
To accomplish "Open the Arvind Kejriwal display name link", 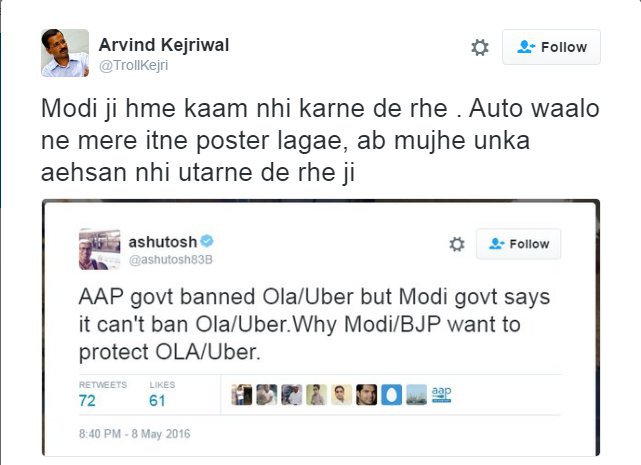I will point(164,45).
